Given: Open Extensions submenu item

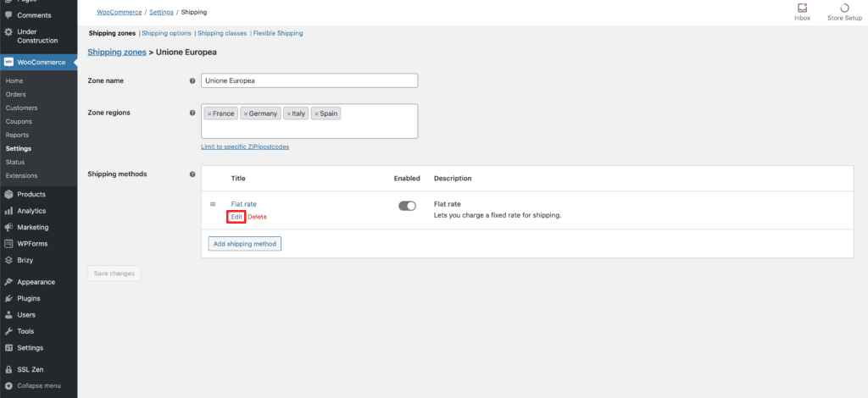Looking at the screenshot, I should pos(21,176).
